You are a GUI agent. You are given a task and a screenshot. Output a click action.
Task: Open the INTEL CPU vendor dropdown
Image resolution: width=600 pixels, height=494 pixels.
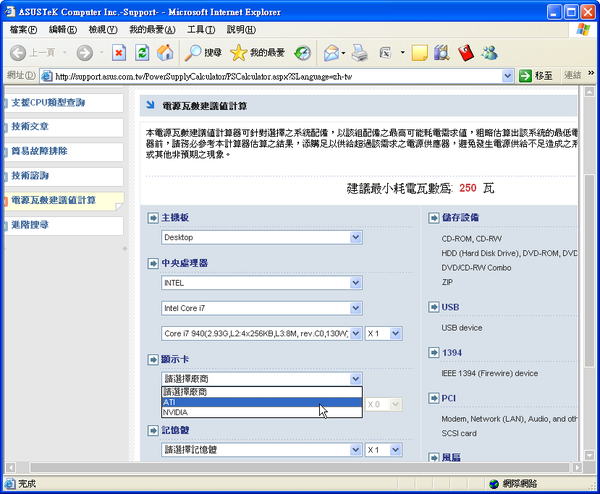click(x=262, y=283)
